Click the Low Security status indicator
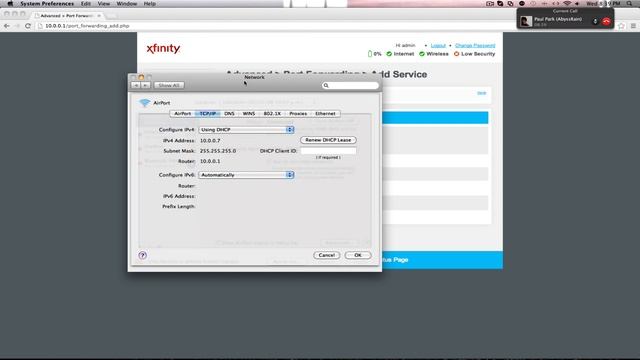 tap(474, 54)
